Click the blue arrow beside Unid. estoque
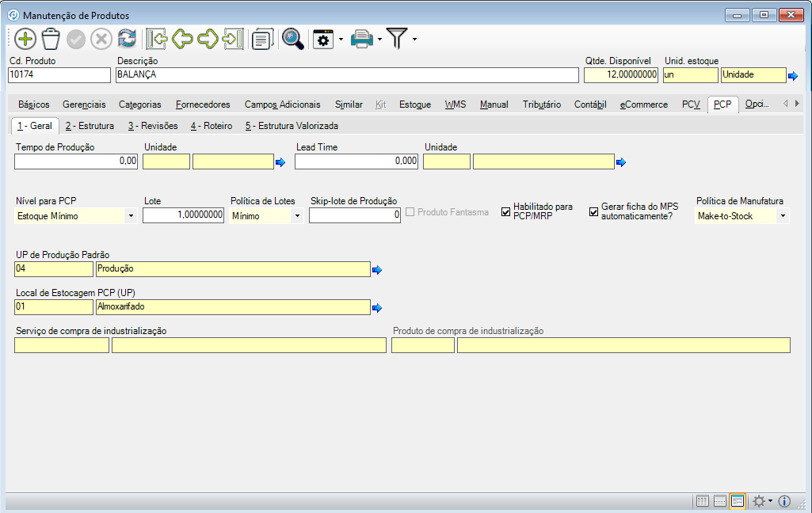812x513 pixels. coord(793,76)
